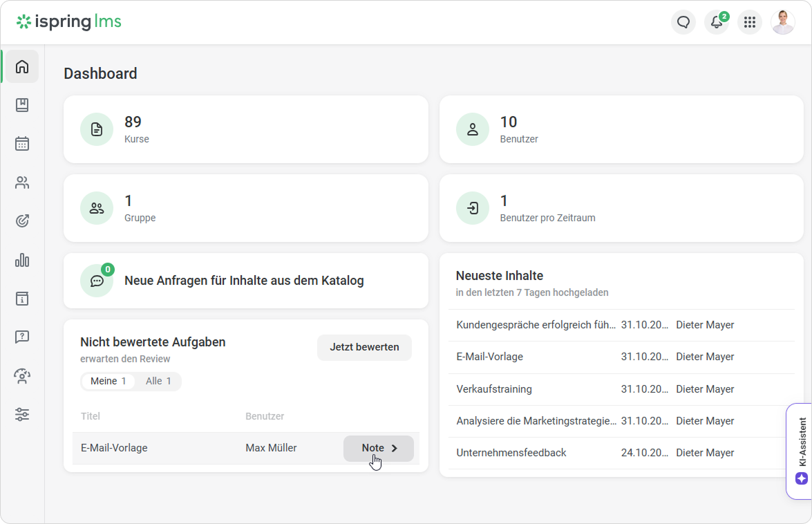The width and height of the screenshot is (812, 524).
Task: Open the user profile avatar menu
Action: (783, 22)
